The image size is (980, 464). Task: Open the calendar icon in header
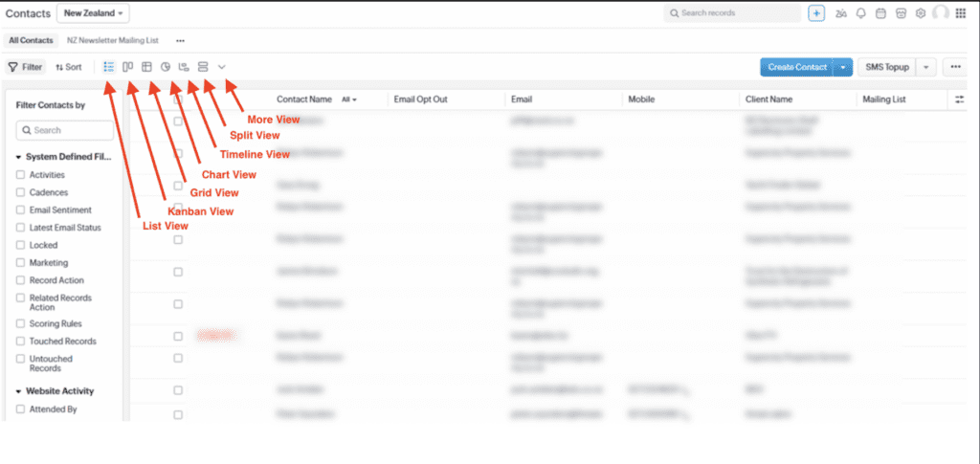pos(880,13)
